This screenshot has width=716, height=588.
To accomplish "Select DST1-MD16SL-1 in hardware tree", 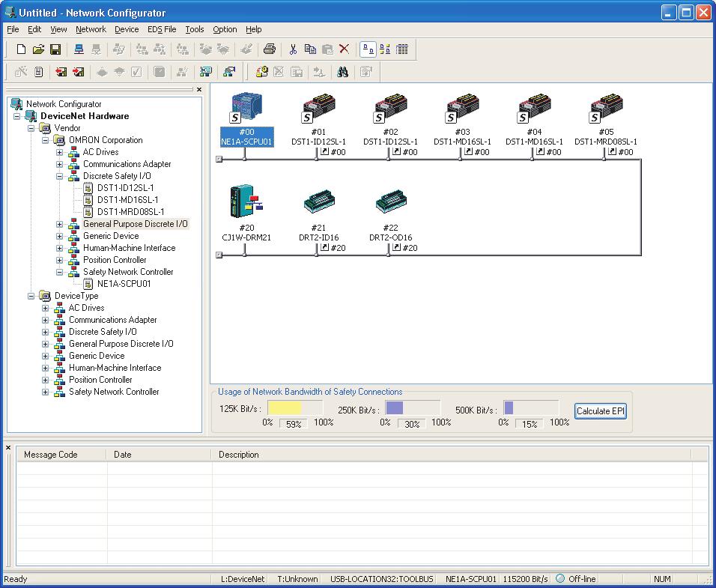I will (128, 200).
